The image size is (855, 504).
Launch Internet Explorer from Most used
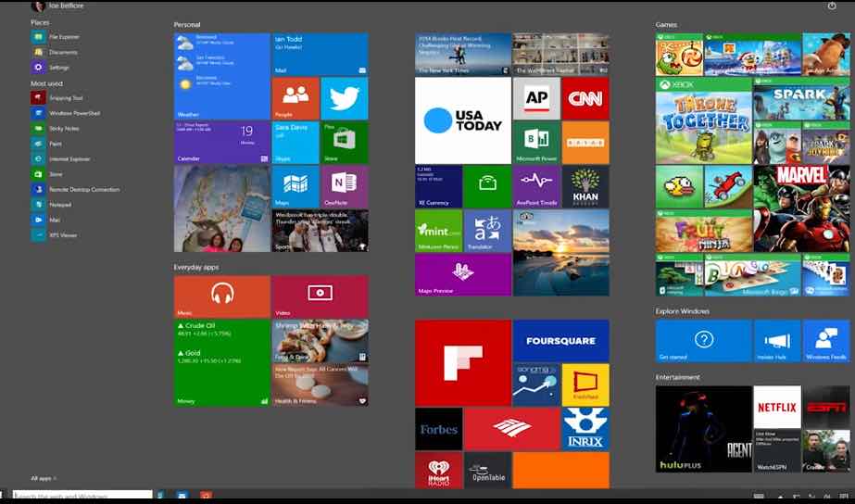[61, 159]
